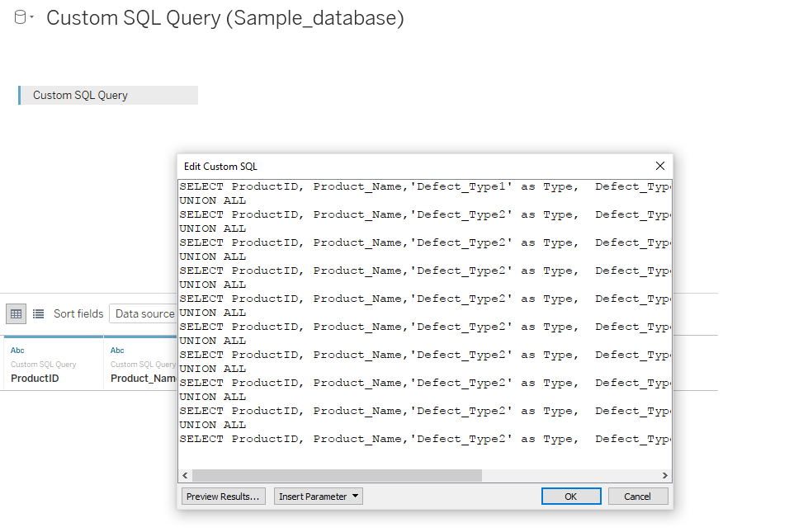Click the Abc data type icon on ProductID

coord(17,350)
